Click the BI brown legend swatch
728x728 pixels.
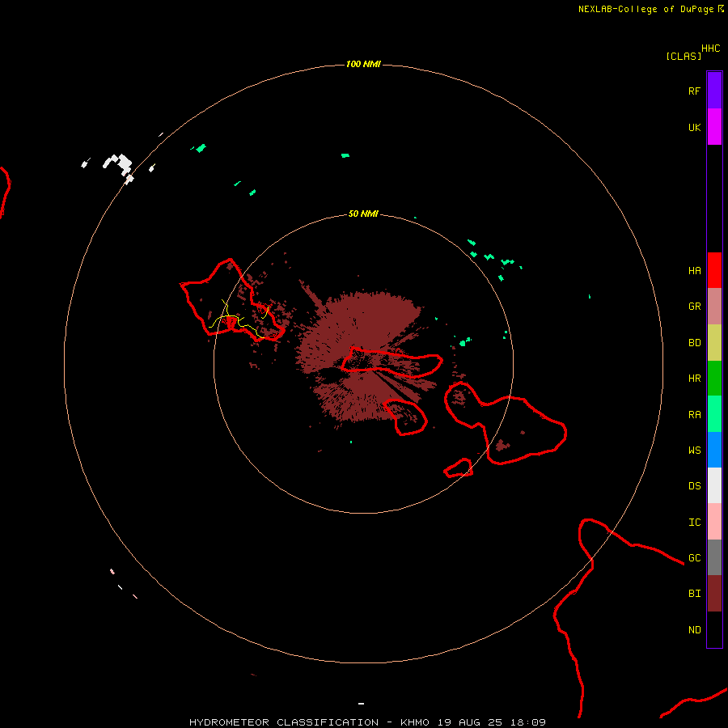coord(714,594)
